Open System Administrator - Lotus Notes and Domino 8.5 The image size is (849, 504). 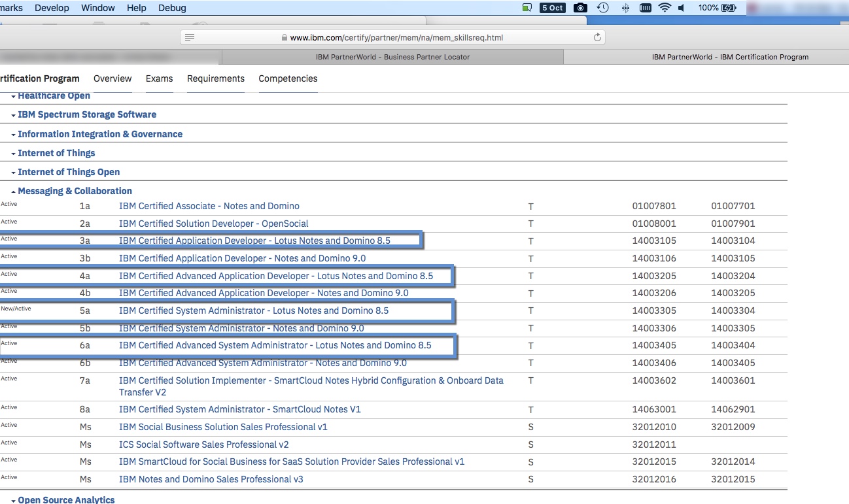click(x=254, y=311)
